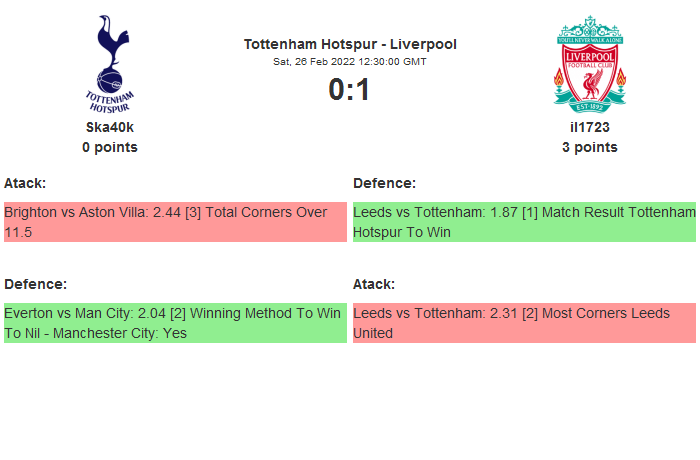Click the Atack heading under Ska40k
Screen dimensions: 700x460
[25, 183]
